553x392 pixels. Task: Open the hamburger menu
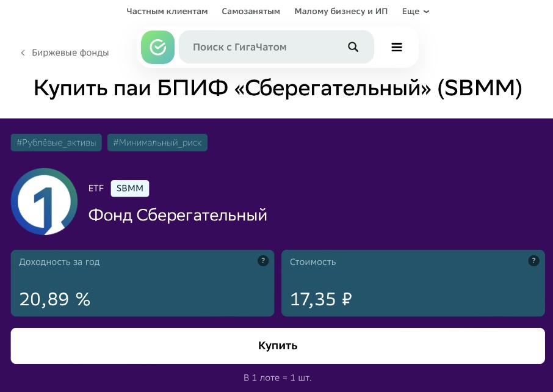point(397,47)
